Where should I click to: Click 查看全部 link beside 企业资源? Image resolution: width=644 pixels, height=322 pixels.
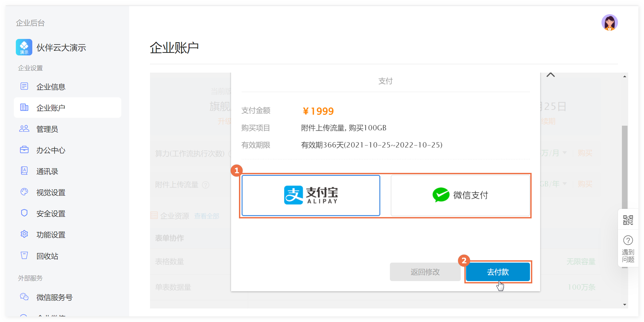(x=207, y=216)
